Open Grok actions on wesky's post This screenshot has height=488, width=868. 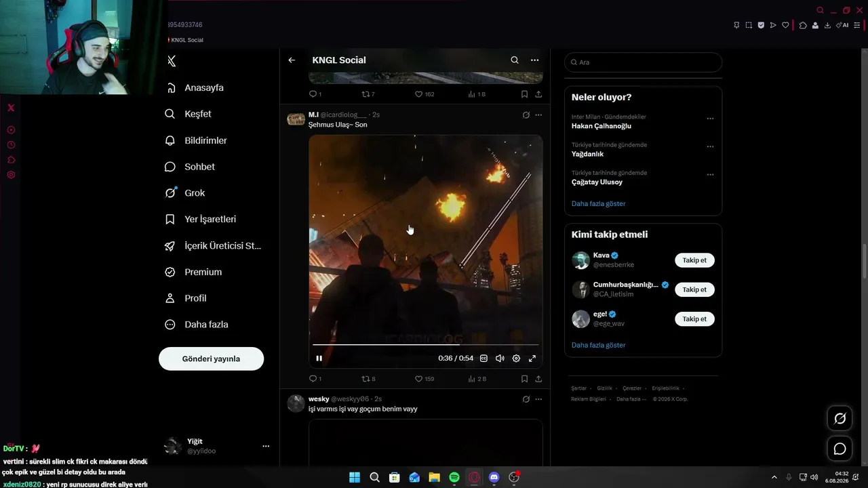click(x=526, y=399)
